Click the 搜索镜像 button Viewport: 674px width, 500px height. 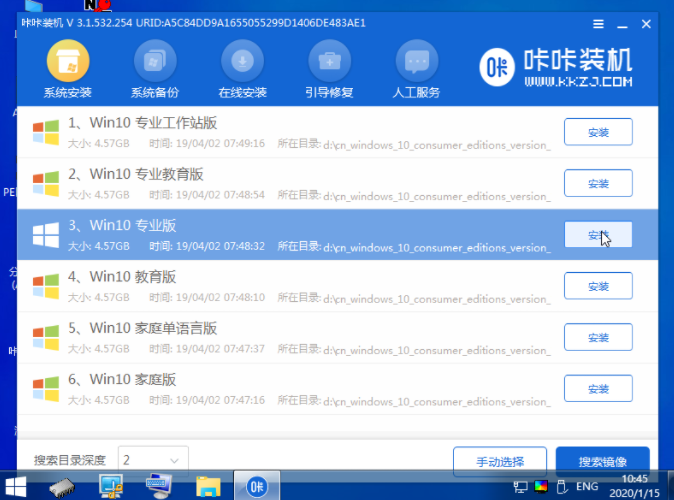[x=602, y=462]
